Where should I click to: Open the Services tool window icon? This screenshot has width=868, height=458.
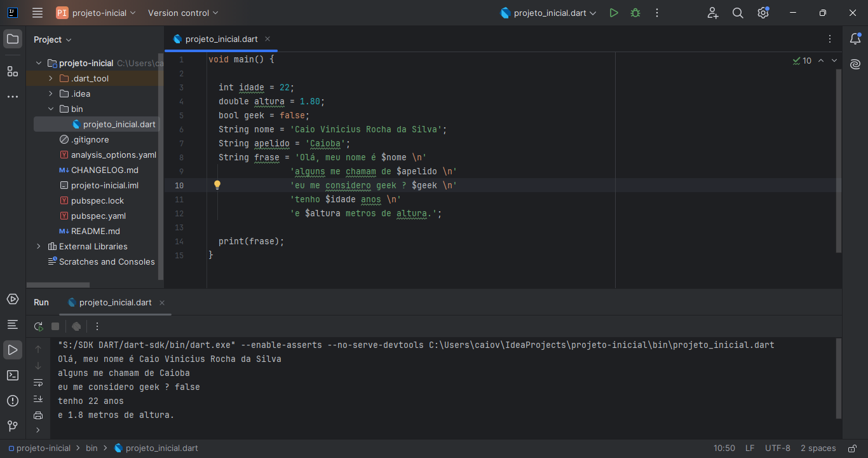pos(13,299)
